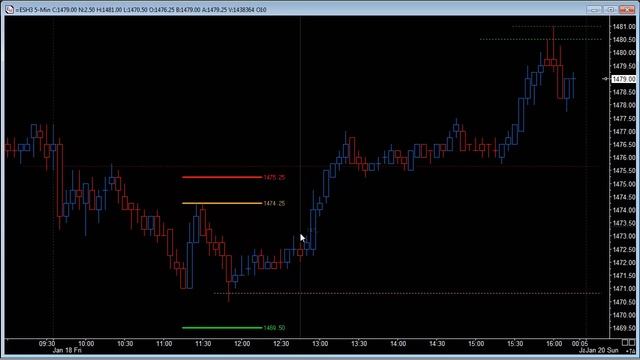Click the 1478.50 price axis label
The width and height of the screenshot is (640, 360).
click(x=624, y=92)
